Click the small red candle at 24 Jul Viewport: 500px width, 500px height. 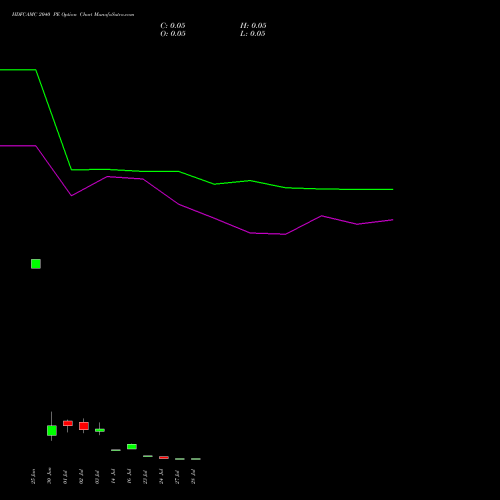[164, 458]
